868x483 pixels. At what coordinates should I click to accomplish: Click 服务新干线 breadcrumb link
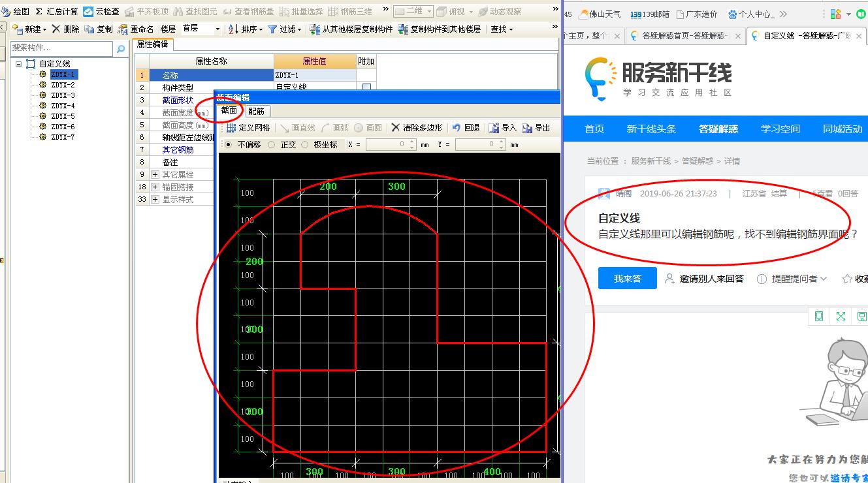[651, 161]
